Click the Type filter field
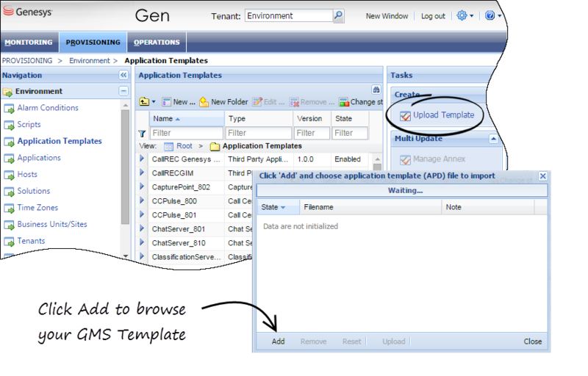Viewport: 588px width, 376px height. [259, 133]
